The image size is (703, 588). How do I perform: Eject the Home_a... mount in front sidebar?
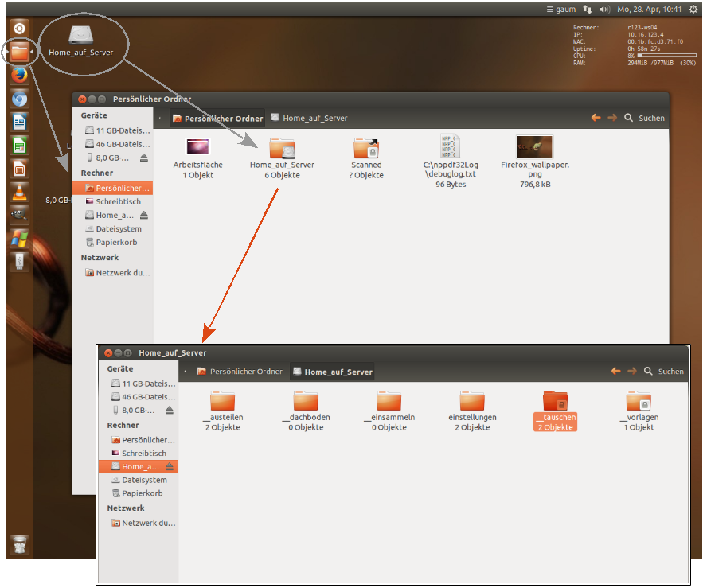pyautogui.click(x=170, y=466)
